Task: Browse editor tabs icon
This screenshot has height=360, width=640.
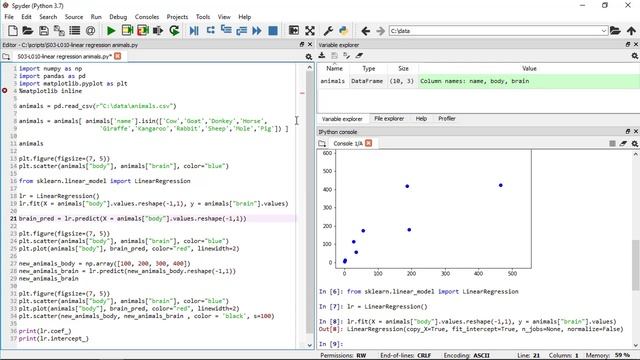Action: pos(6,56)
